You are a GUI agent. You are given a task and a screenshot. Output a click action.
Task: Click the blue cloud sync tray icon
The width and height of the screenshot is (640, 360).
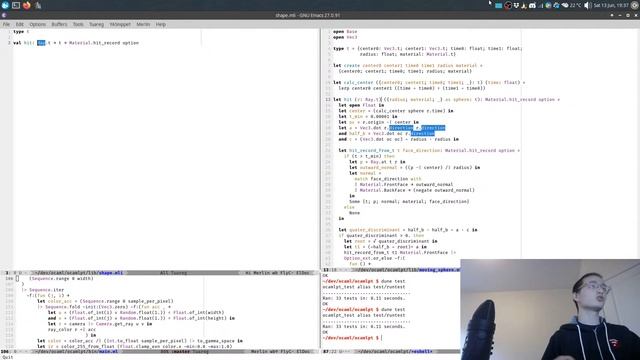[556, 6]
